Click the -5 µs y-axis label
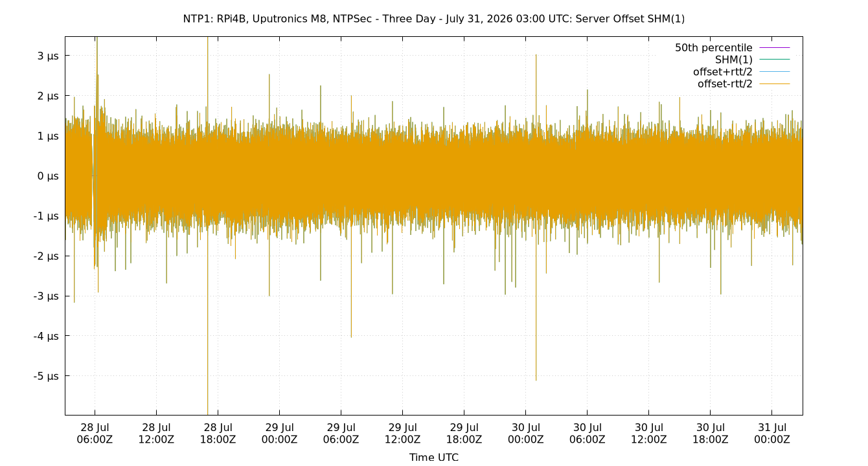This screenshot has width=868, height=466. [x=47, y=376]
